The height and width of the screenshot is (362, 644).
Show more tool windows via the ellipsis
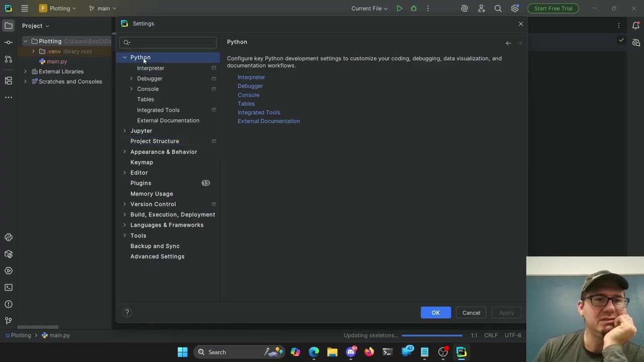(9, 98)
